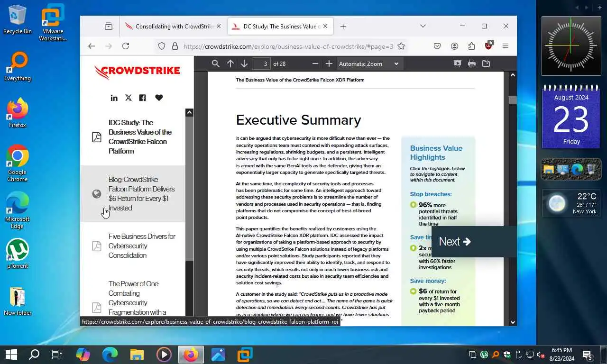Click the padlock site info icon
This screenshot has width=607, height=364.
pos(175,46)
